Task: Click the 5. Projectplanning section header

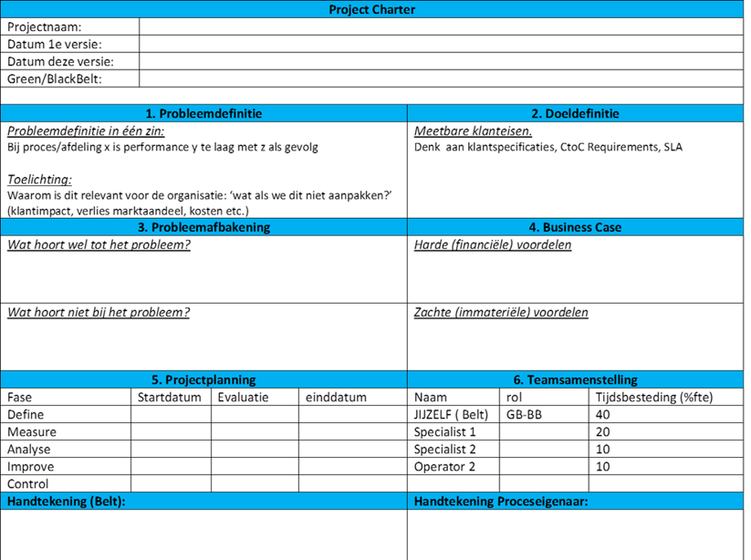Action: tap(203, 379)
